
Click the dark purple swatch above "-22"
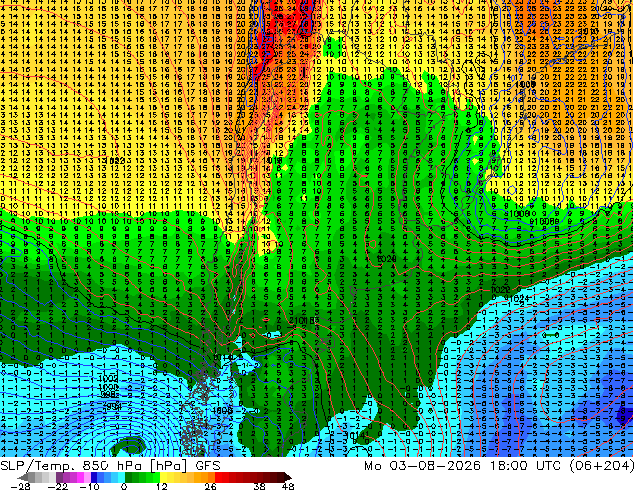pyautogui.click(x=59, y=477)
